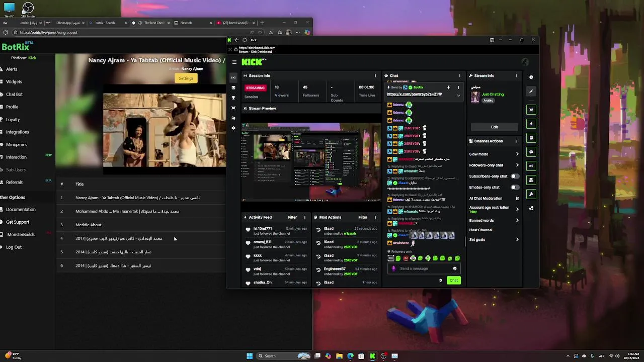This screenshot has height=362, width=644.
Task: Open the Kick hamburger menu
Action: tap(234, 62)
